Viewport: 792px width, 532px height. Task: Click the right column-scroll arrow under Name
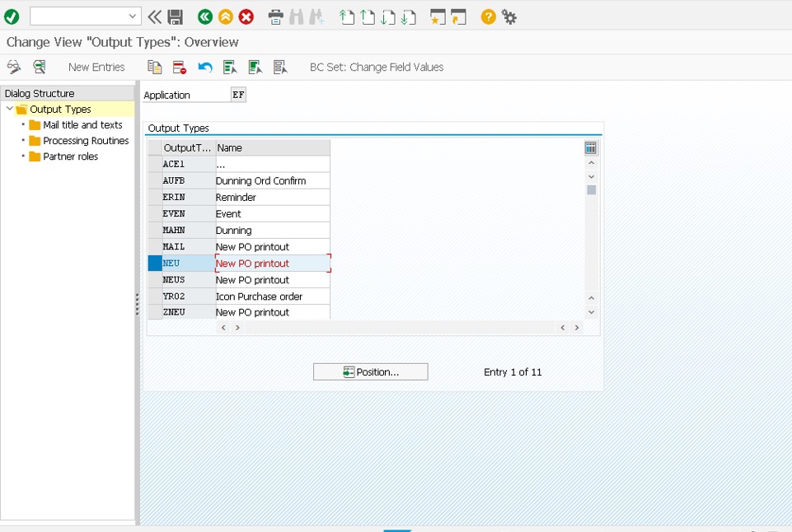[x=237, y=328]
